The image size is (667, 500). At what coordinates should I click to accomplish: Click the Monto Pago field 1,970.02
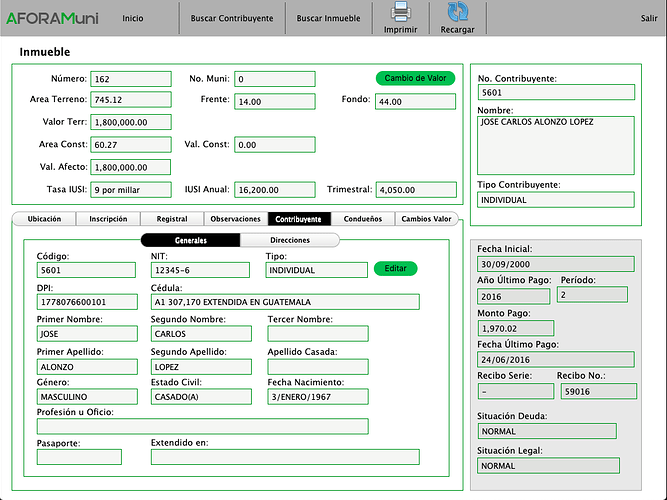[x=516, y=329]
